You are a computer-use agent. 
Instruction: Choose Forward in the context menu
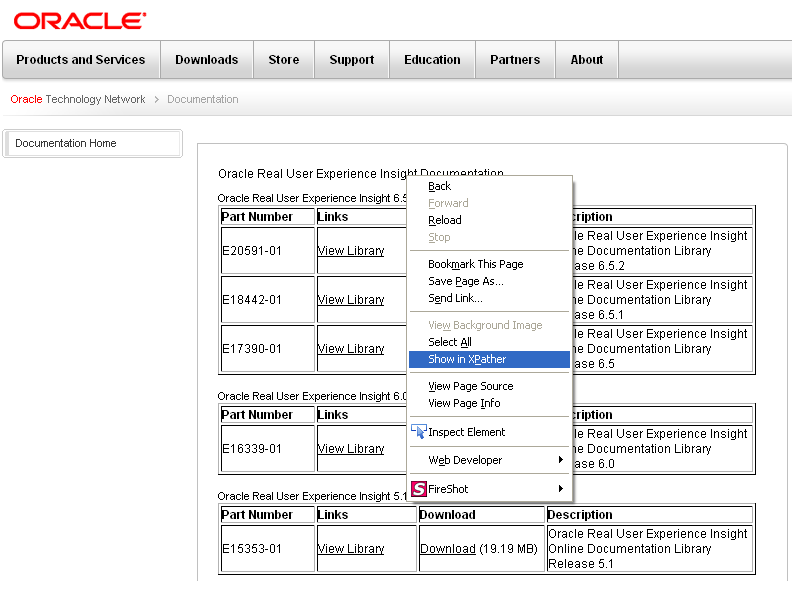coord(489,203)
